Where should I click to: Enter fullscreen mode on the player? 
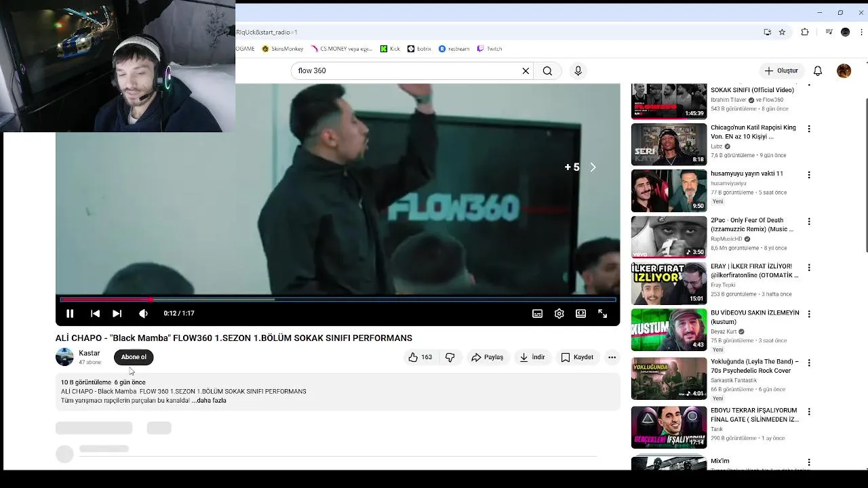(x=602, y=313)
